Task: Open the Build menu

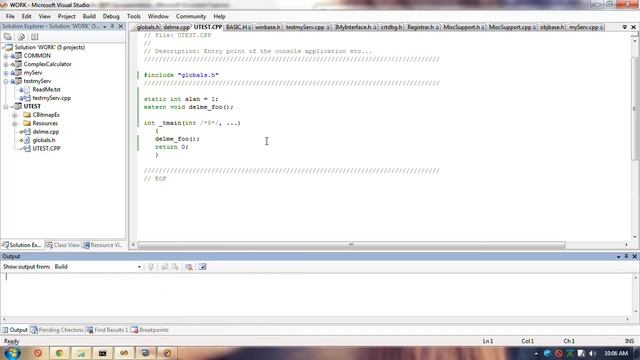Action: [89, 16]
